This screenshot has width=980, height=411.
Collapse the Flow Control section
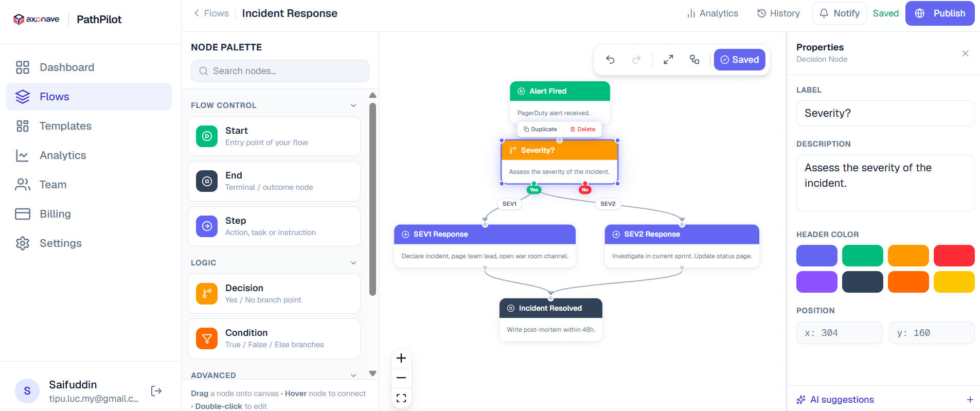click(353, 105)
